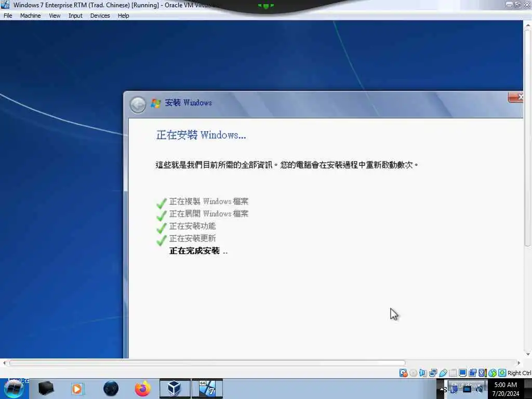Viewport: 532px width, 399px height.
Task: Open the Help menu
Action: click(x=124, y=16)
